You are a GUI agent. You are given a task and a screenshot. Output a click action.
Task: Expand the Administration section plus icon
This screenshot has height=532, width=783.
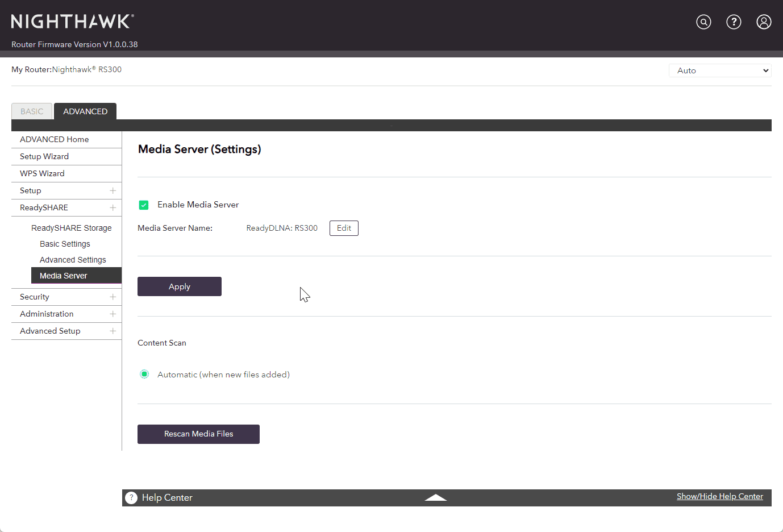click(x=113, y=314)
